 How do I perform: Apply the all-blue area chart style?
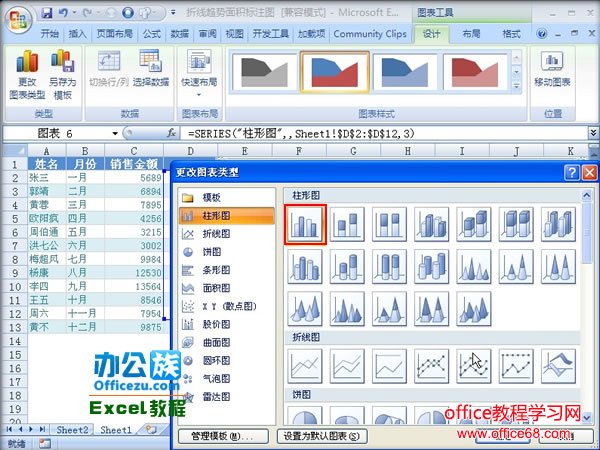[x=405, y=72]
